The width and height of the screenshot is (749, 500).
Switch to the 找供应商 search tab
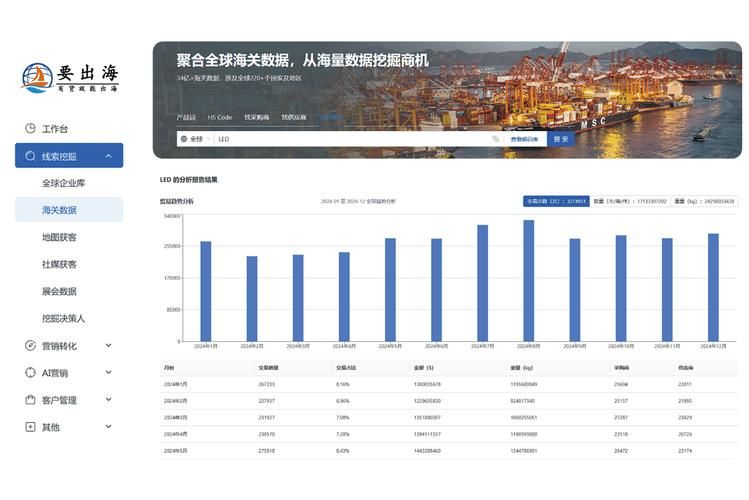click(x=294, y=117)
